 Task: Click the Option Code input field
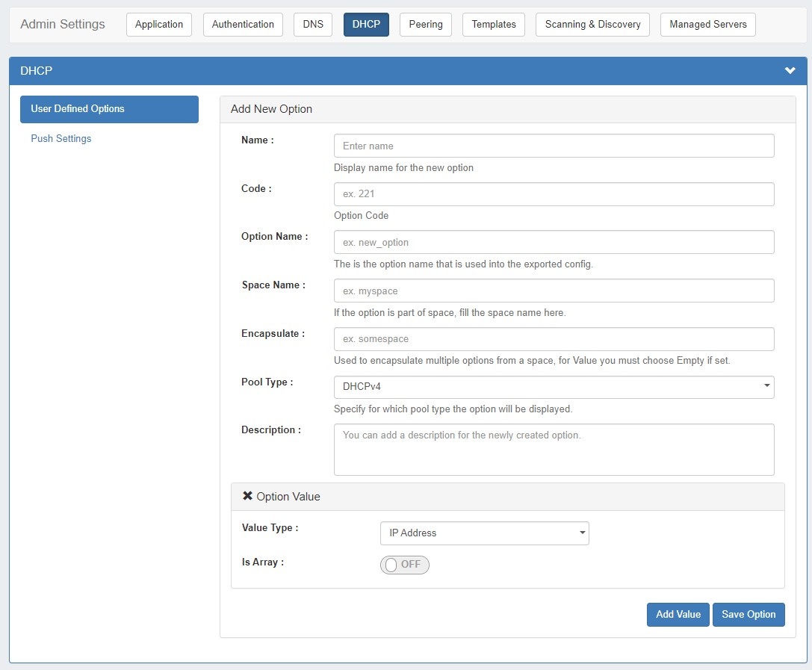pos(554,194)
